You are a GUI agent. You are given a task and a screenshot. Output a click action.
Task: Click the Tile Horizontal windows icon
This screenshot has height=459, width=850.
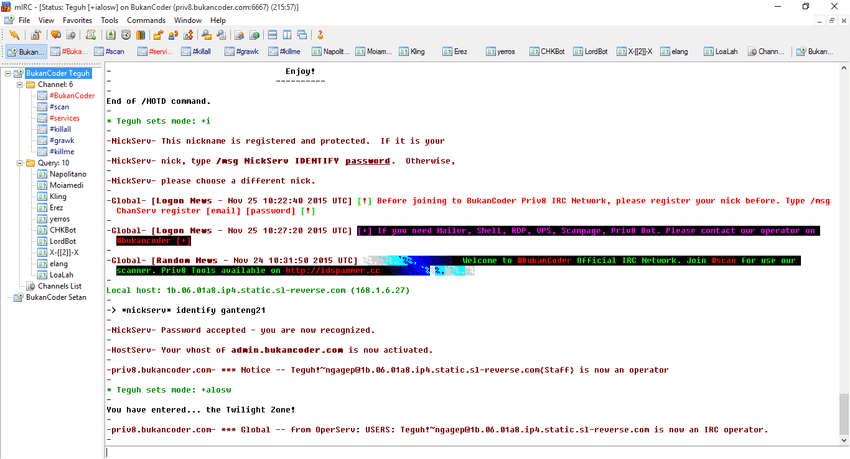pos(272,34)
